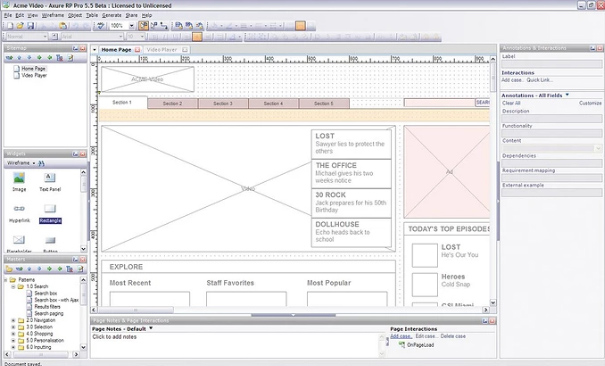Image resolution: width=605 pixels, height=366 pixels.
Task: Click the Quick Link option
Action: [x=539, y=80]
